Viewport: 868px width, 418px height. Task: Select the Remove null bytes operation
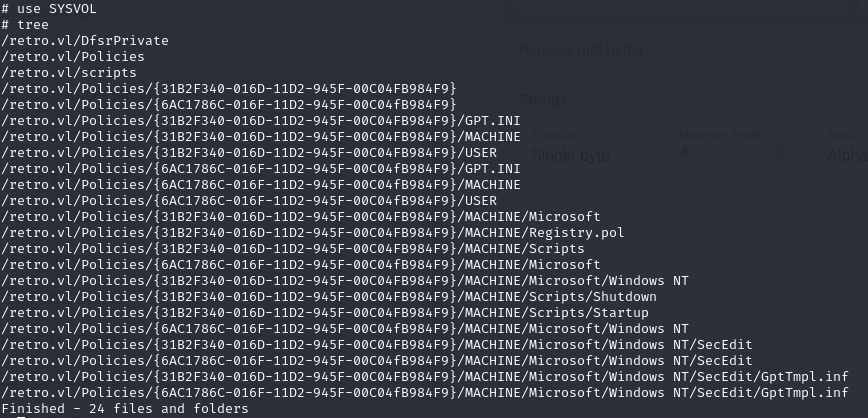581,50
